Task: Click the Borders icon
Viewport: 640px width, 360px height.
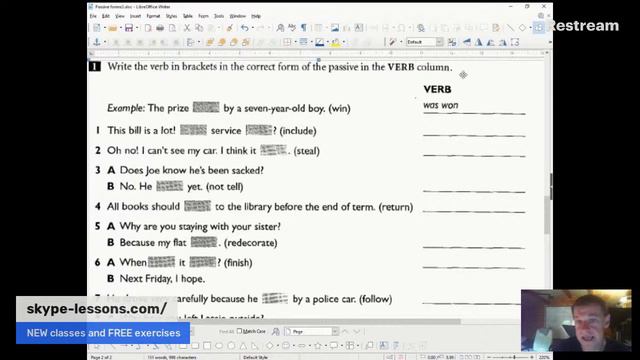Action: click(x=287, y=42)
